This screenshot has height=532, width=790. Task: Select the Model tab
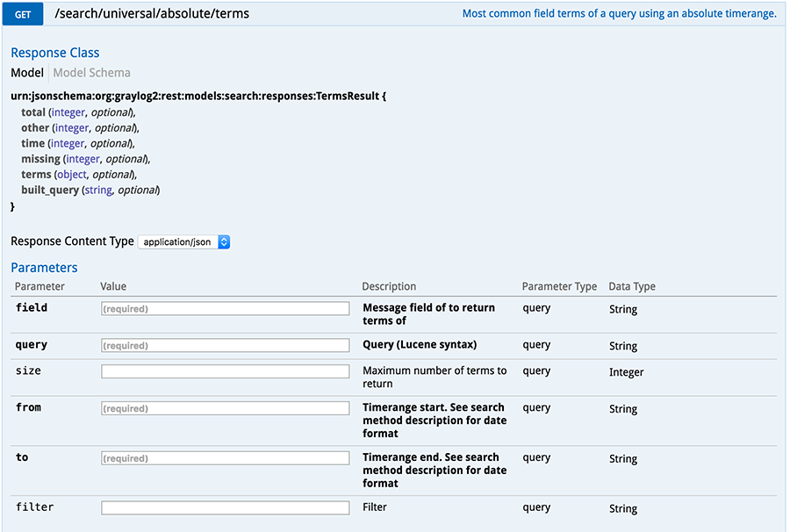pos(27,73)
